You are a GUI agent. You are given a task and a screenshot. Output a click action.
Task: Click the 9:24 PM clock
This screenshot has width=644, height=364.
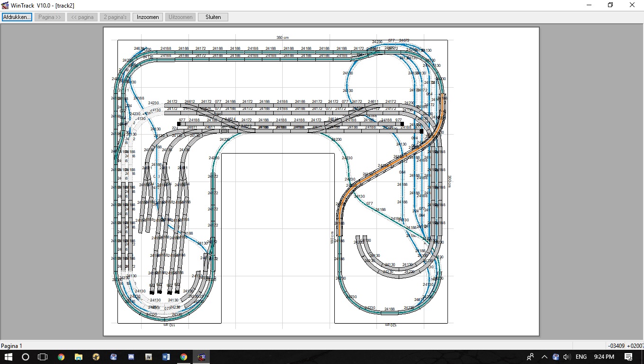point(604,357)
